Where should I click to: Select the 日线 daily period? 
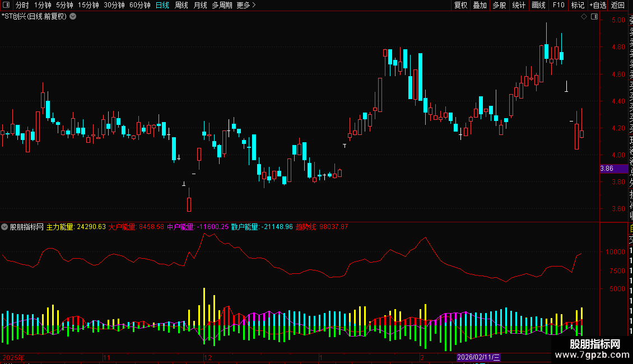click(162, 5)
